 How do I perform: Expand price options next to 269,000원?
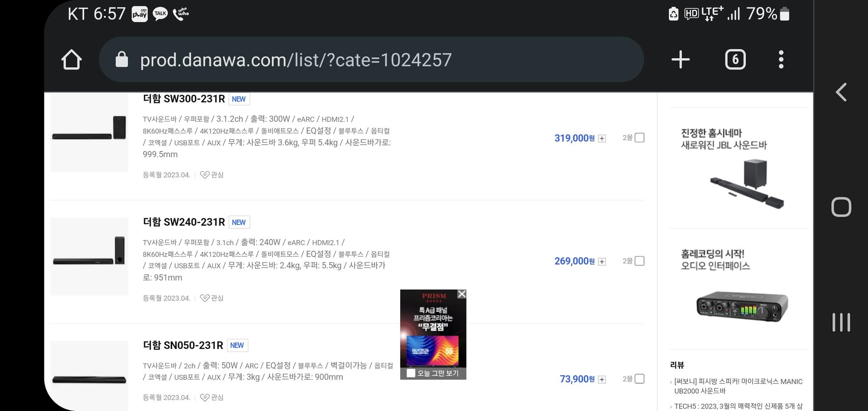coord(602,262)
